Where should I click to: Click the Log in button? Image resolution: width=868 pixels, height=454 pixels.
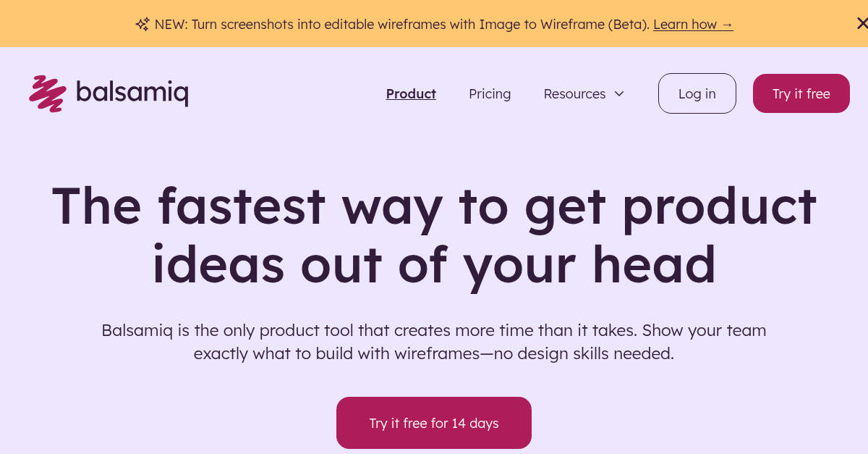point(697,93)
